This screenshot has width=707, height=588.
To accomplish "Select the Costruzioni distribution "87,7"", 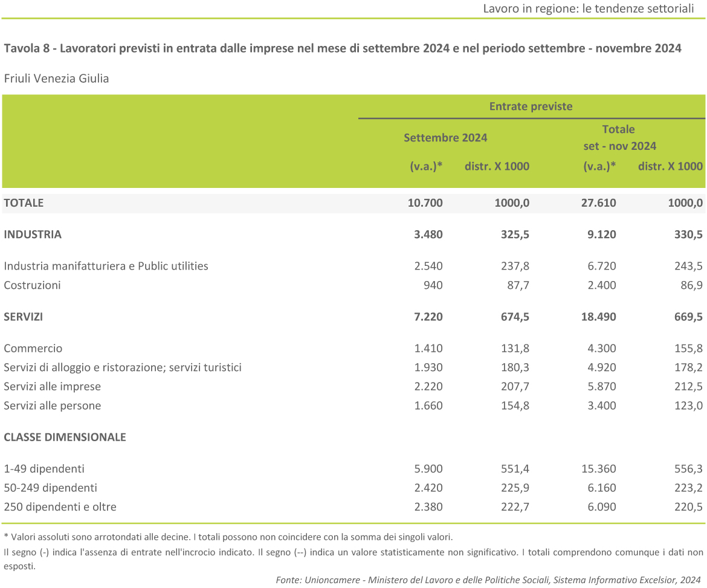I will tap(518, 285).
